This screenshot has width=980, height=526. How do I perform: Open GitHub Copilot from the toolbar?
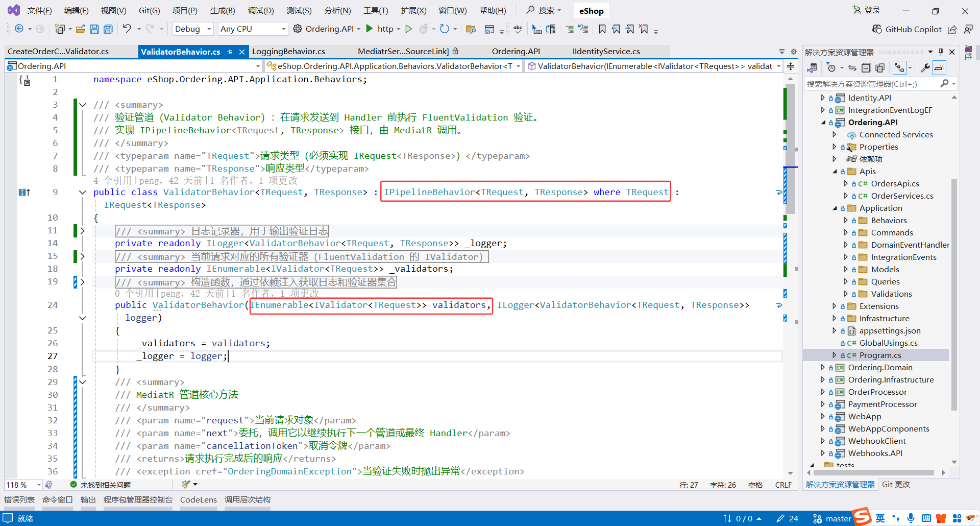908,29
